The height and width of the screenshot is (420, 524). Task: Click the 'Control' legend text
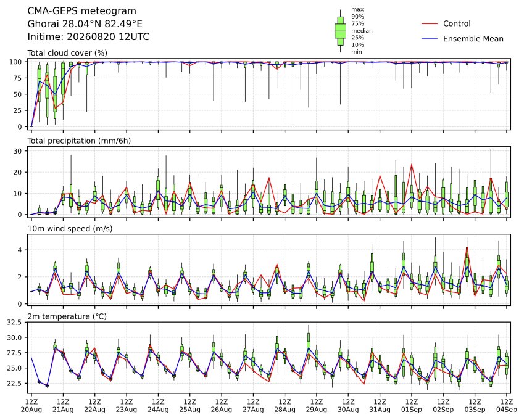pyautogui.click(x=457, y=23)
